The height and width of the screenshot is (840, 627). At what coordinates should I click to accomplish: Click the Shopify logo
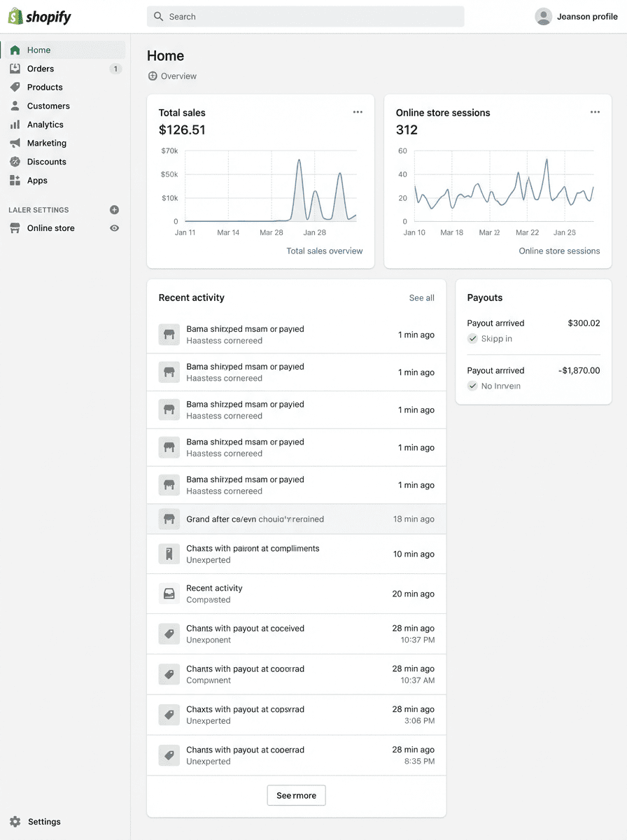point(39,17)
